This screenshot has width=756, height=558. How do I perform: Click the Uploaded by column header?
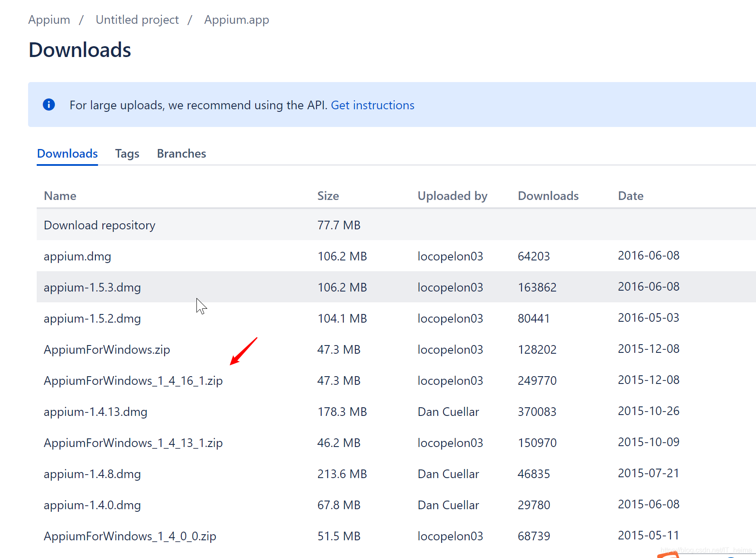pyautogui.click(x=452, y=196)
